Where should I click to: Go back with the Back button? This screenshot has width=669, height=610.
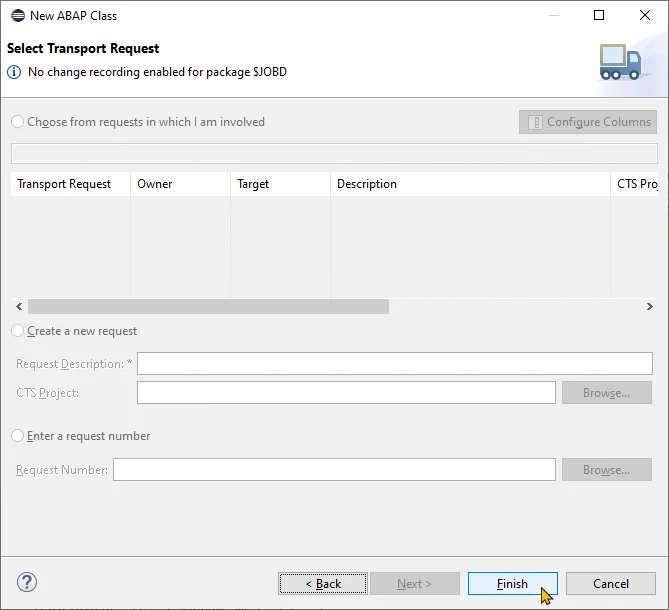323,584
